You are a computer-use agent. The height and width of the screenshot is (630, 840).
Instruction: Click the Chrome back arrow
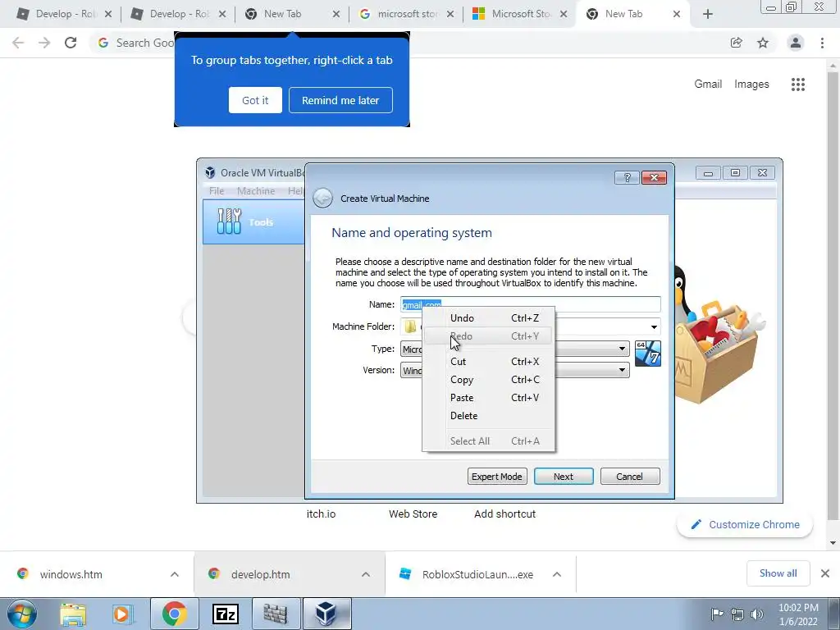pos(18,43)
